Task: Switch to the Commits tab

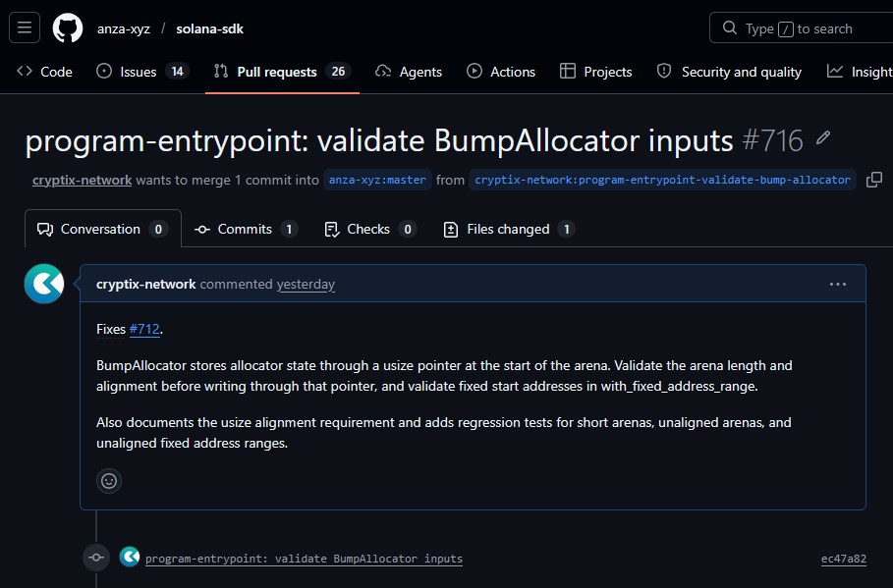Action: pos(246,229)
